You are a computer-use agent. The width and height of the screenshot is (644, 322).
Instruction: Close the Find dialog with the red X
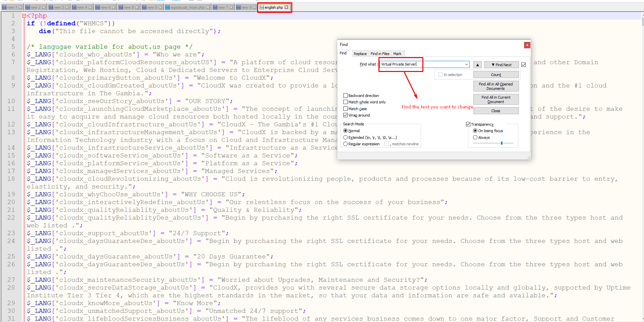pos(527,45)
